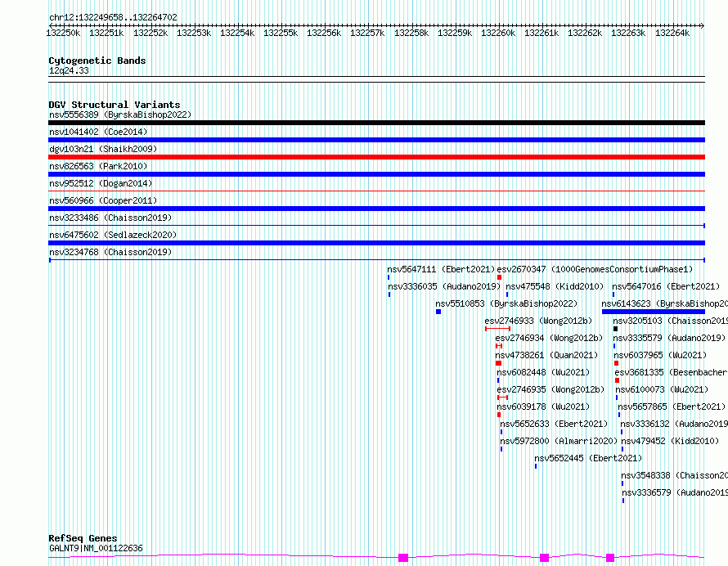Click the red nsv4738261 variant marker
Screen dimensions: 728x566
pyautogui.click(x=498, y=363)
